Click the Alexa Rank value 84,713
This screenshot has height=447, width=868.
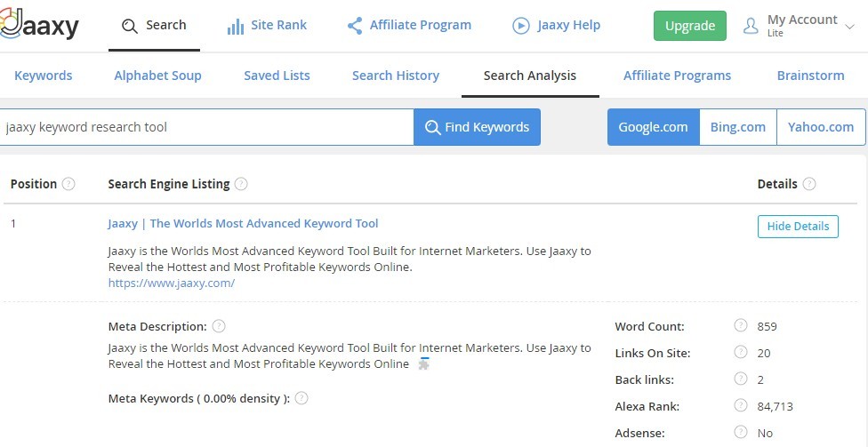pyautogui.click(x=775, y=407)
